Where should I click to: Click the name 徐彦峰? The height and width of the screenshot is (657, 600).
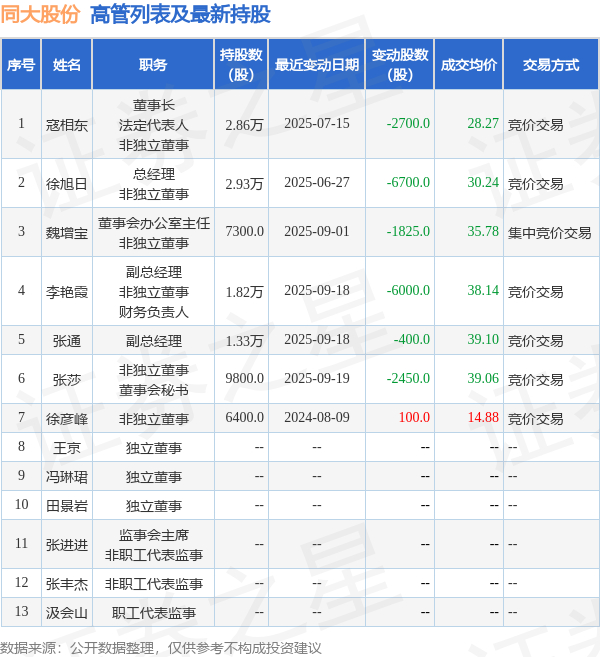67,418
